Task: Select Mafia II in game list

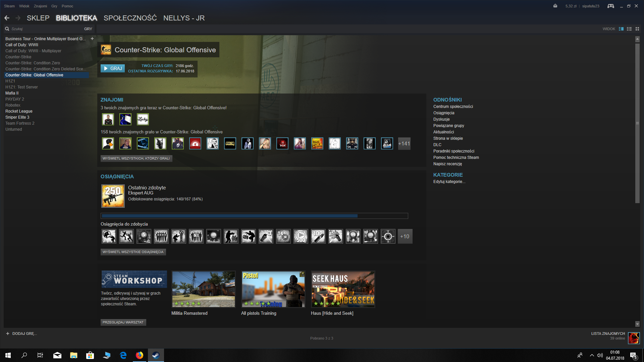Action: coord(12,93)
